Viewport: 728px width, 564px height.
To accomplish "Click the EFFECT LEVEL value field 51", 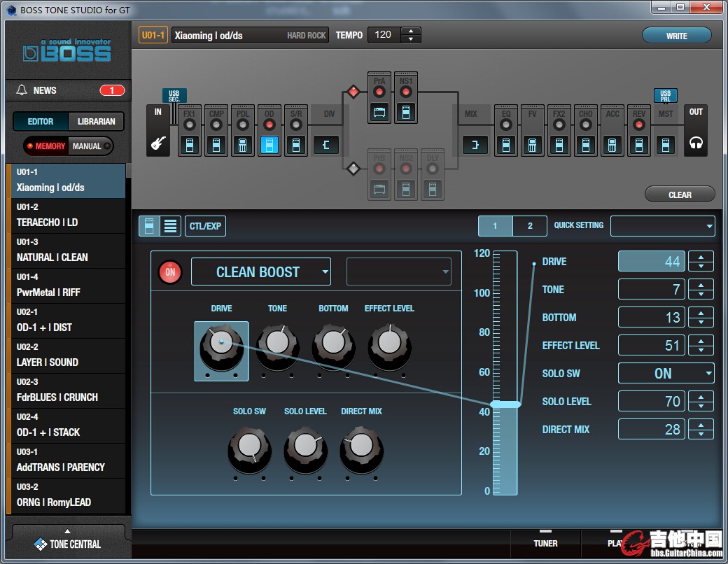I will (x=652, y=346).
